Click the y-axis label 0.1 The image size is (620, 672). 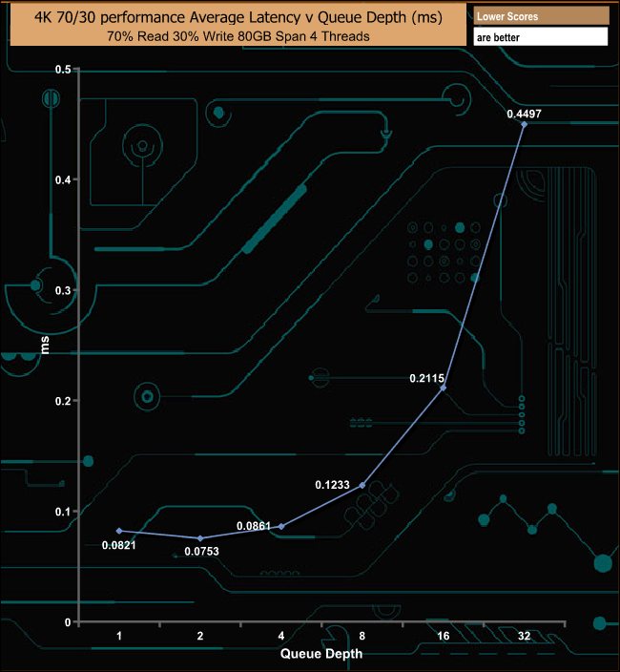[x=63, y=512]
